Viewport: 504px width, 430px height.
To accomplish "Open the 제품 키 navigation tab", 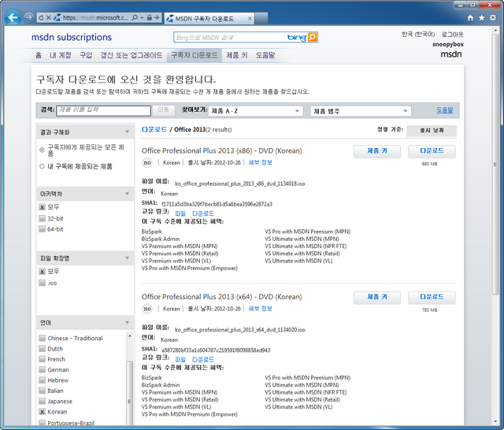I will (237, 55).
